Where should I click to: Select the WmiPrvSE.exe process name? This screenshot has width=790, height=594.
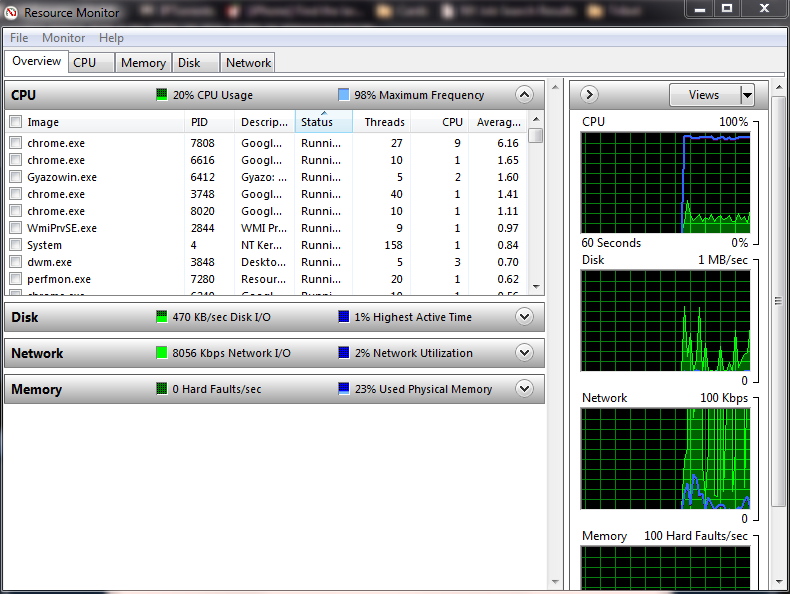click(61, 228)
